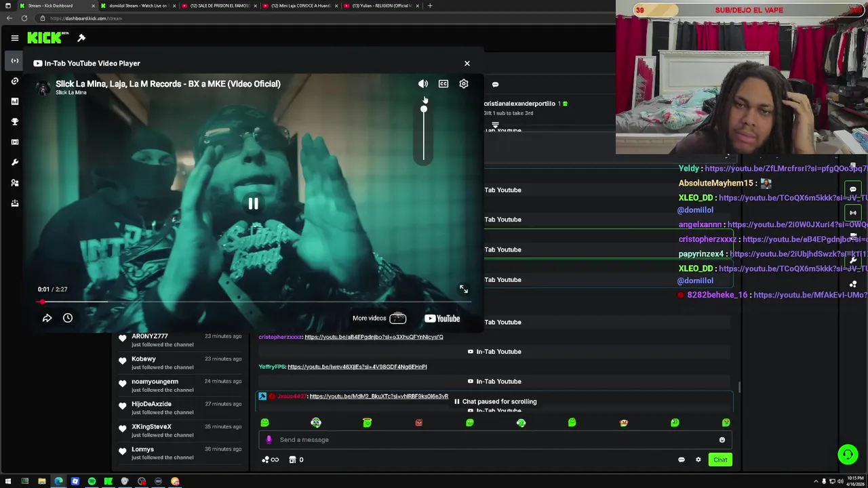Pause the playing video

tap(253, 203)
